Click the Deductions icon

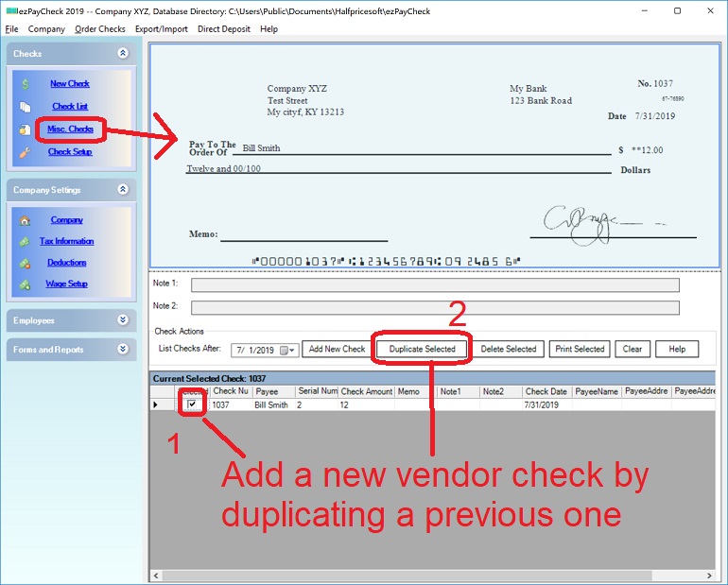tap(26, 263)
